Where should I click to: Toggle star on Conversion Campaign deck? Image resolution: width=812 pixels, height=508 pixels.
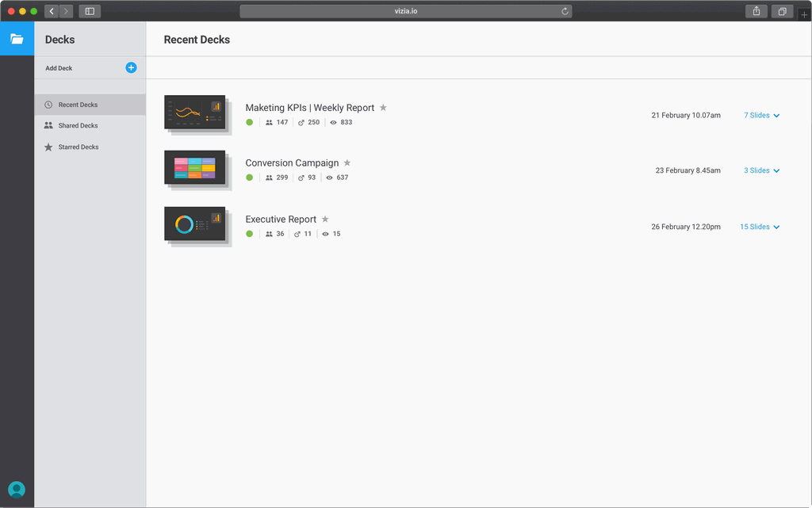tap(347, 163)
